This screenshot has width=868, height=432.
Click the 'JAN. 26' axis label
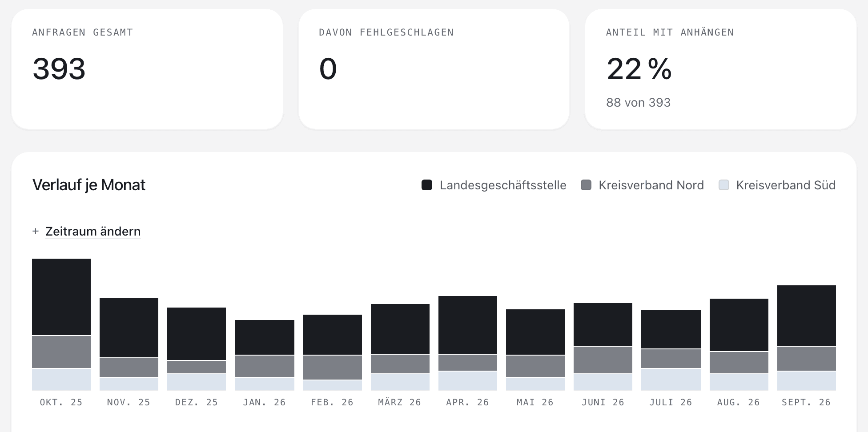(265, 402)
